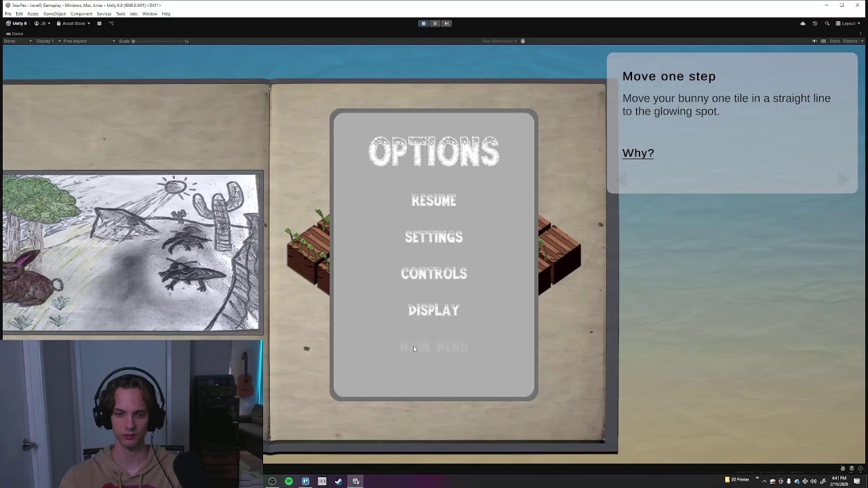Screen dimensions: 868x488
Task: Open the Window menu
Action: click(x=150, y=14)
